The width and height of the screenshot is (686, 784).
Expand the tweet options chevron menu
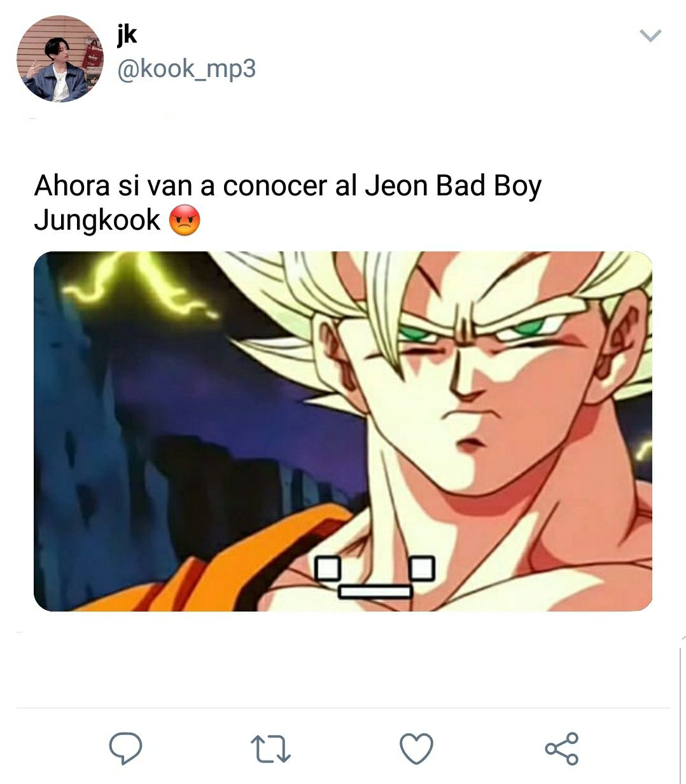point(650,36)
